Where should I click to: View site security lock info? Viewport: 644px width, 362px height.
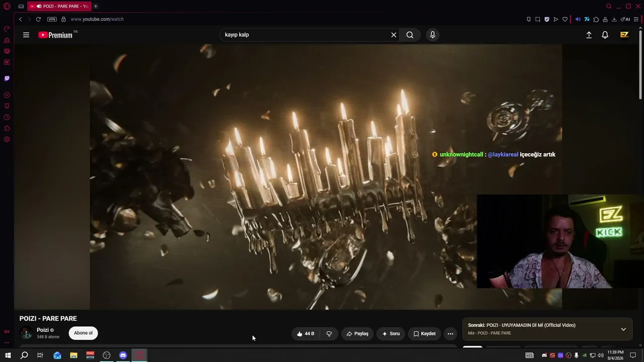(63, 19)
